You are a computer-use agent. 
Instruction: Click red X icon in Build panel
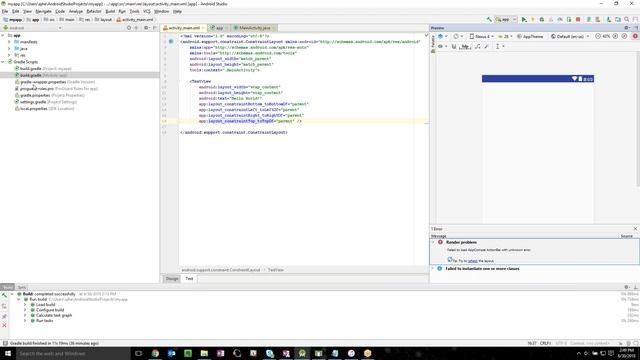4,325
